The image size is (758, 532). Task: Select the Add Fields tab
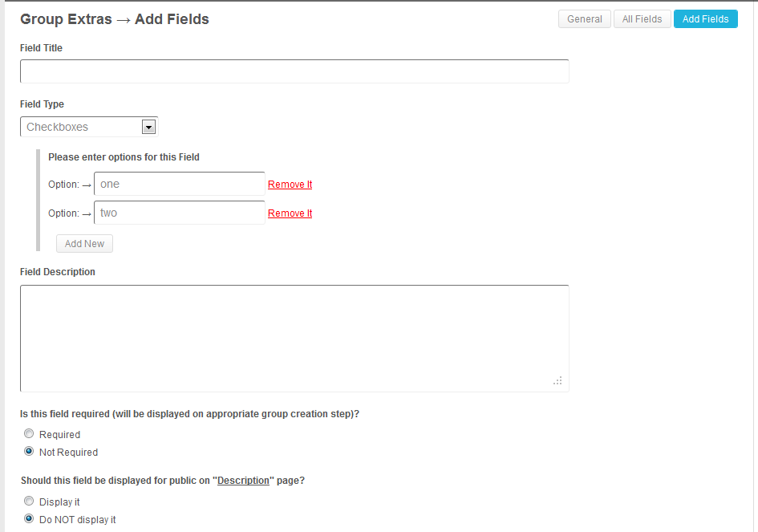tap(705, 19)
